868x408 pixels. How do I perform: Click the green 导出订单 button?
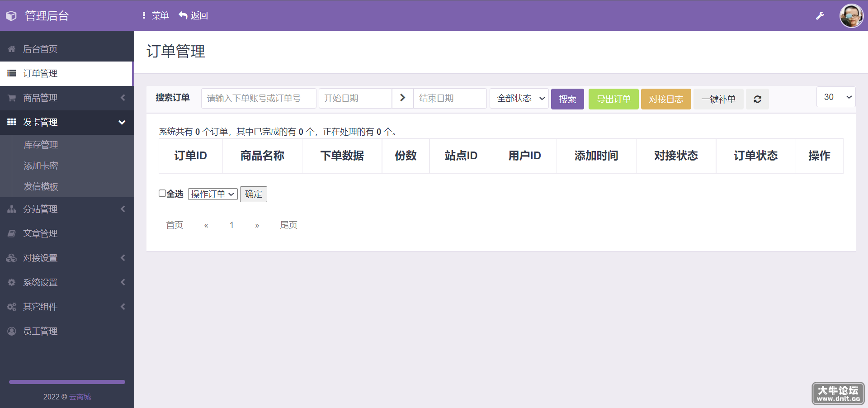tap(613, 99)
